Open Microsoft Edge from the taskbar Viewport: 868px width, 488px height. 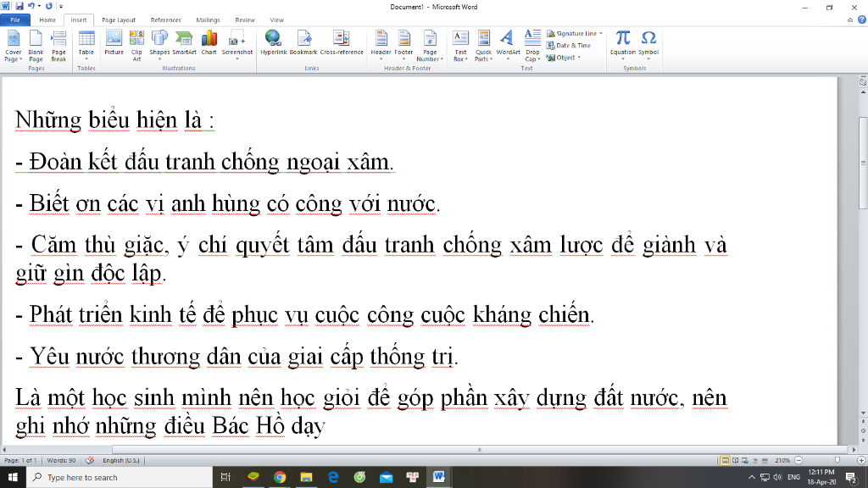click(x=332, y=477)
